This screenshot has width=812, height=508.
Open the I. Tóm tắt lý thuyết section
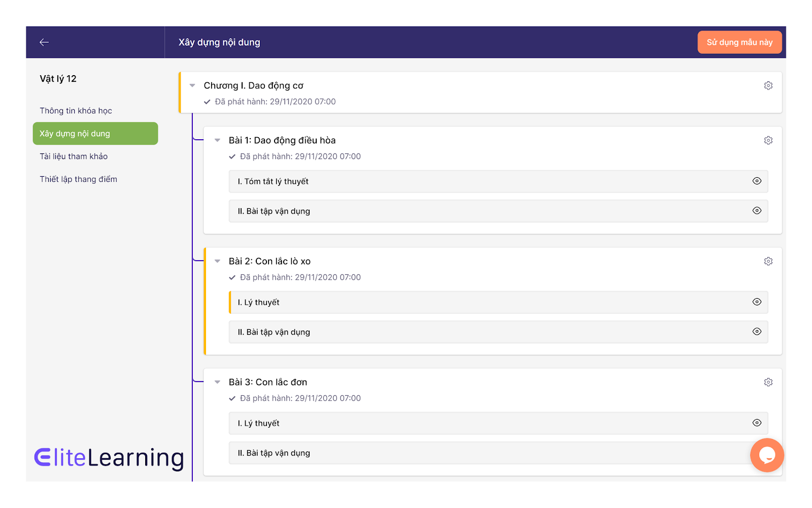pos(498,181)
